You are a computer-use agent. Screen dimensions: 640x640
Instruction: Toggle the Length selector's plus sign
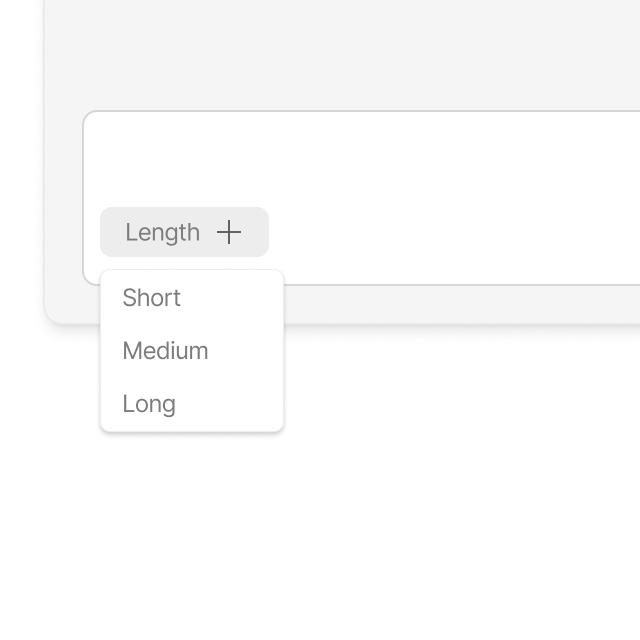[x=229, y=232]
